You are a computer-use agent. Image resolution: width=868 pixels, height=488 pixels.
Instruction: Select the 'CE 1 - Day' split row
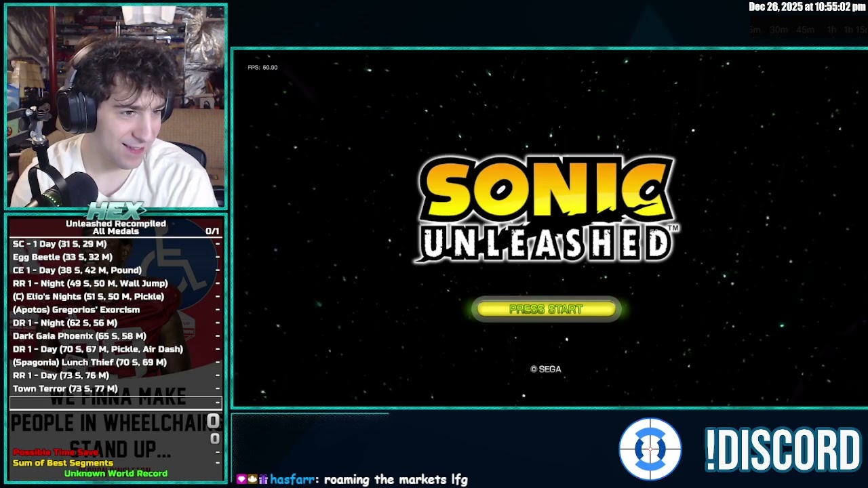point(116,270)
